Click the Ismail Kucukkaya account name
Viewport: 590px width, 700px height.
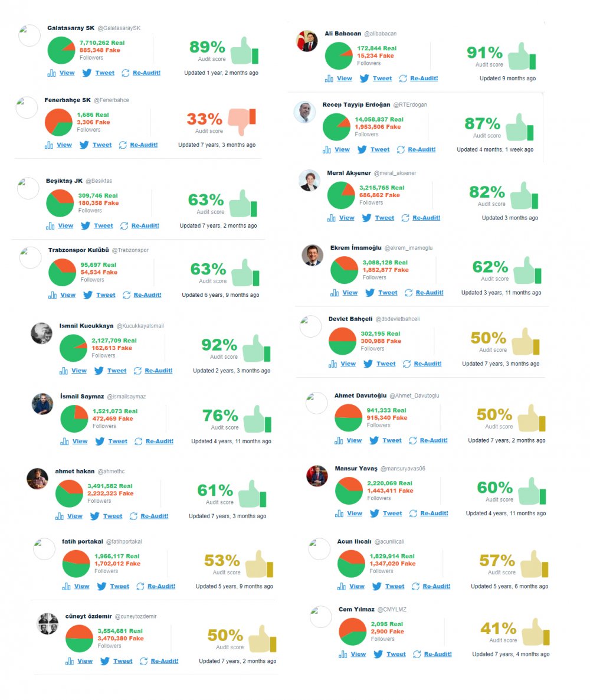86,326
